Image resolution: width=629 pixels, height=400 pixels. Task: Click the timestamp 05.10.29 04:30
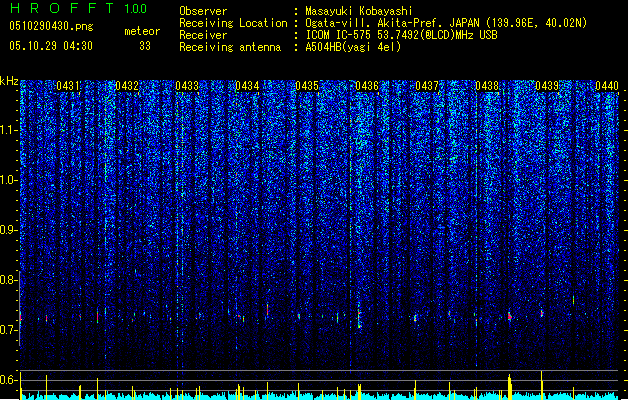51,46
